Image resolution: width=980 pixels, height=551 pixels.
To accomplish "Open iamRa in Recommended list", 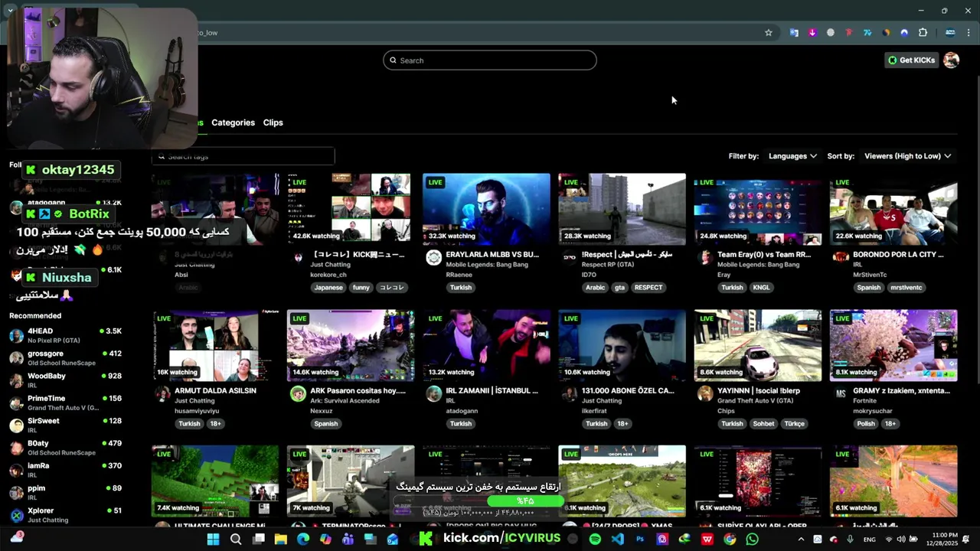I will tap(65, 469).
